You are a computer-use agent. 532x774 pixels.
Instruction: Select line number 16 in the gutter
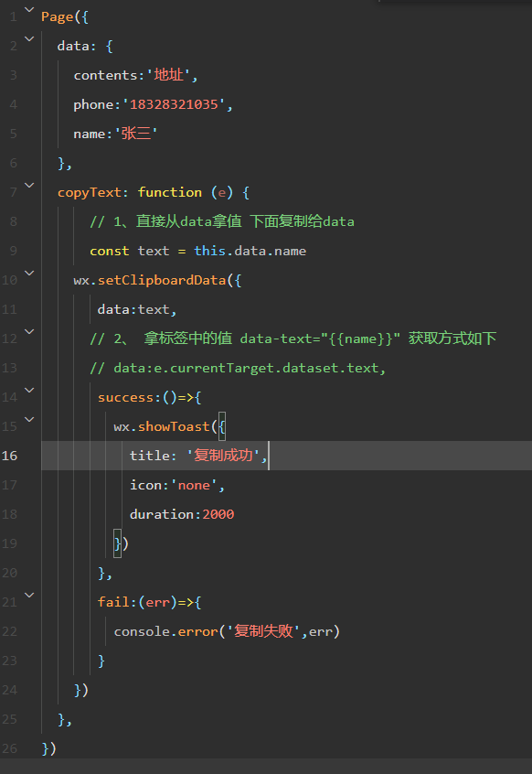tap(9, 456)
